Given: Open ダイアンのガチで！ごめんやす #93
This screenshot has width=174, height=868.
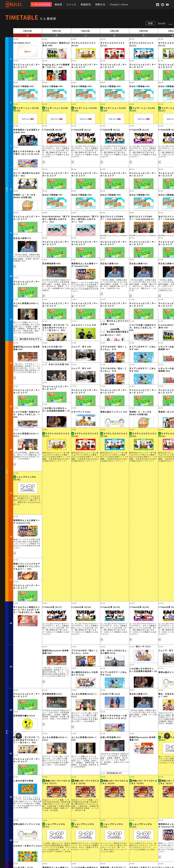Looking at the screenshot, I should (144, 352).
